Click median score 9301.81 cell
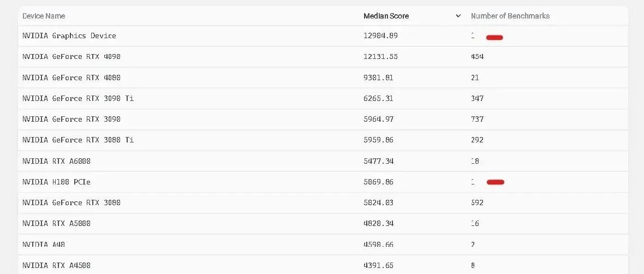Image resolution: width=644 pixels, height=274 pixels. pyautogui.click(x=378, y=78)
